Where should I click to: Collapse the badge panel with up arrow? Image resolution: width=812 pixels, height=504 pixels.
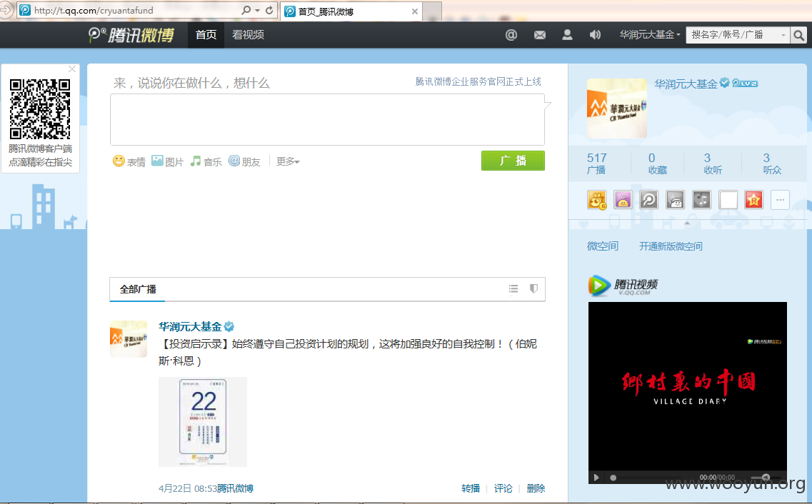click(687, 223)
